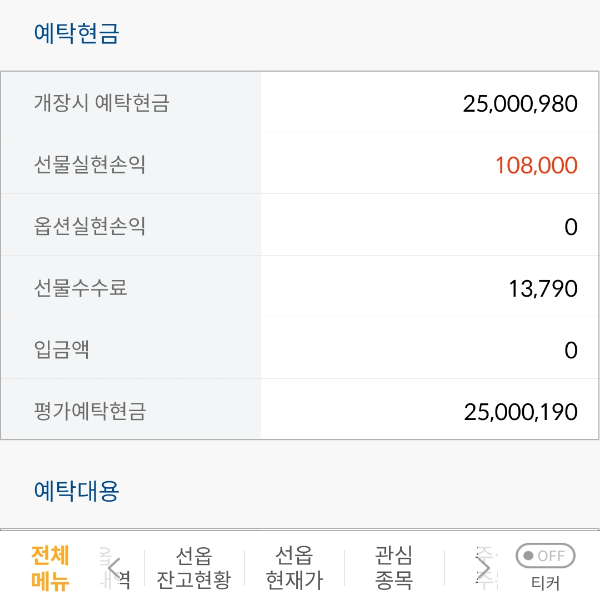Tap the 예탁대용 section heading
Image resolution: width=600 pixels, height=600 pixels.
pyautogui.click(x=77, y=491)
